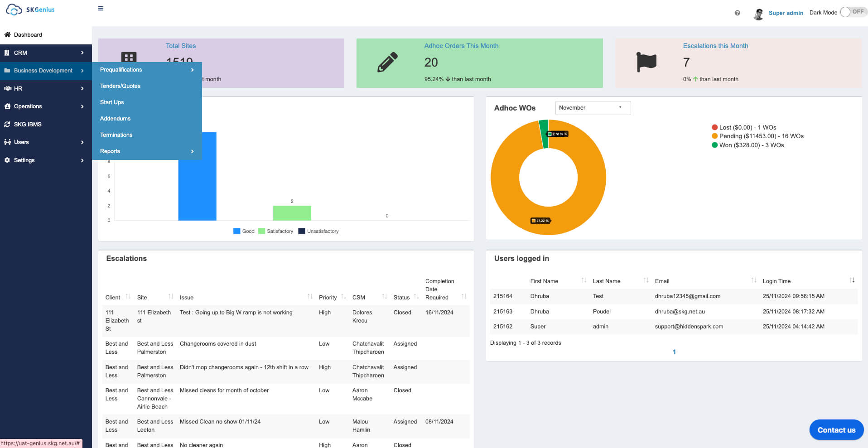The height and width of the screenshot is (448, 868).
Task: Toggle Won WOs legend entry
Action: (x=747, y=145)
